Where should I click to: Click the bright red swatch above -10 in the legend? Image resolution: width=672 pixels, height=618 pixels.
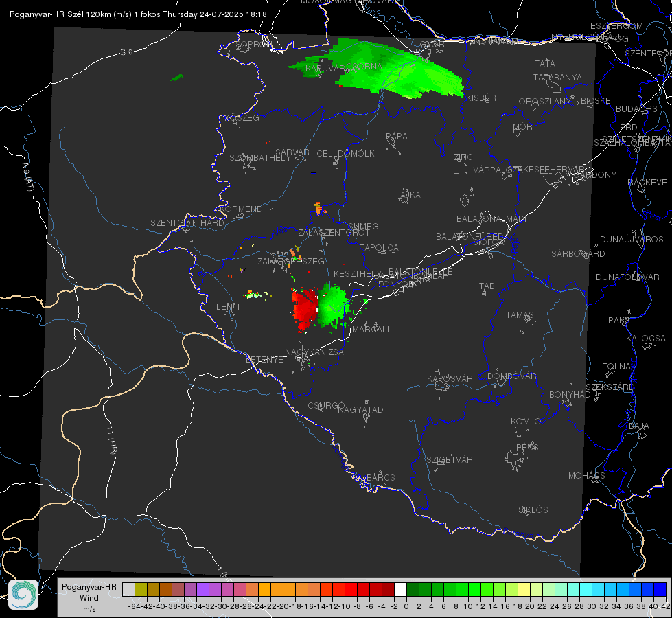coord(351,589)
